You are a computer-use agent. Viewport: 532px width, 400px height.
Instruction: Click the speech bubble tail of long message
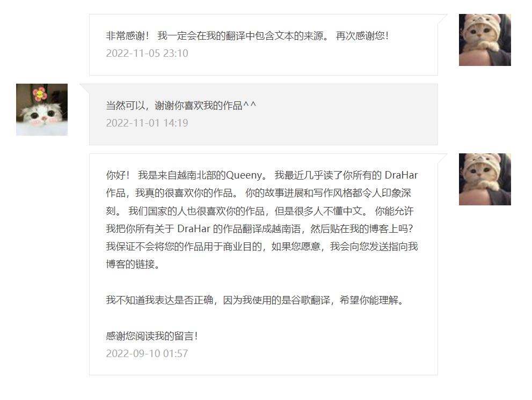(443, 158)
